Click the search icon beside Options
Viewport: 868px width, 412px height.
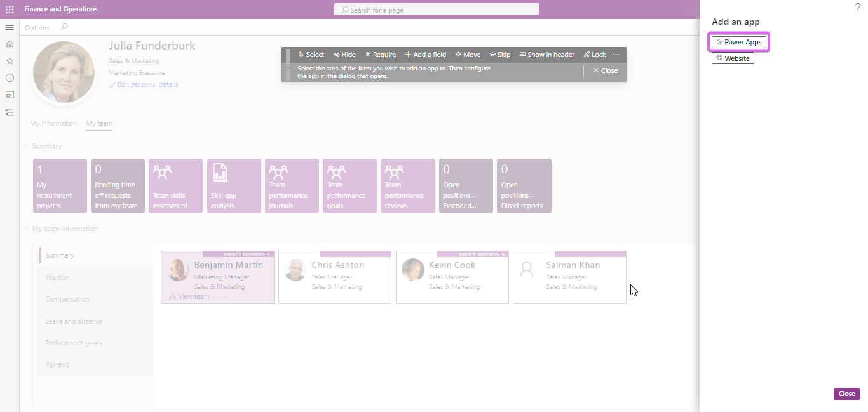click(x=64, y=27)
